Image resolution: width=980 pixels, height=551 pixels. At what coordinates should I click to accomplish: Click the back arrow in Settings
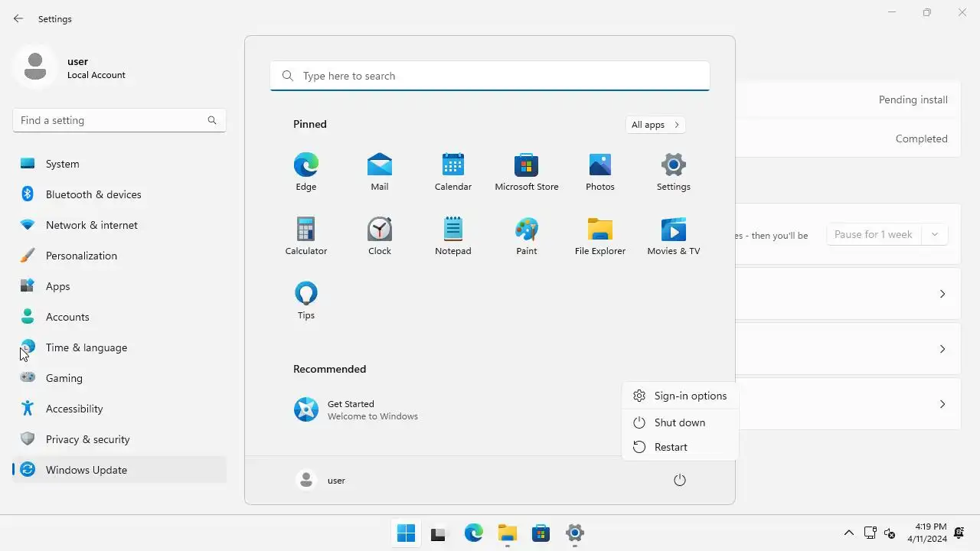point(18,19)
